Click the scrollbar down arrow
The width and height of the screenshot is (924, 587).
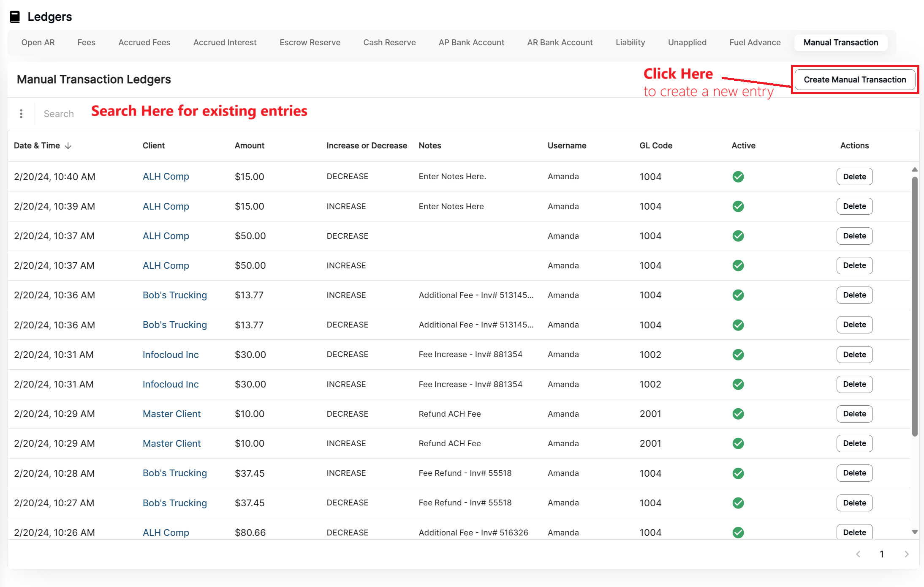click(x=915, y=532)
